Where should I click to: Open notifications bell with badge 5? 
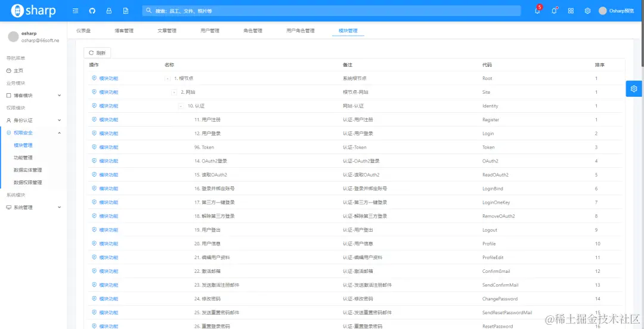538,10
